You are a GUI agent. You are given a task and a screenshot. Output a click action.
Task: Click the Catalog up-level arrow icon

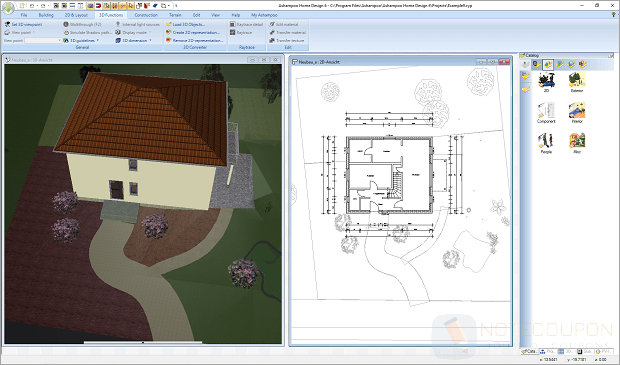(525, 64)
